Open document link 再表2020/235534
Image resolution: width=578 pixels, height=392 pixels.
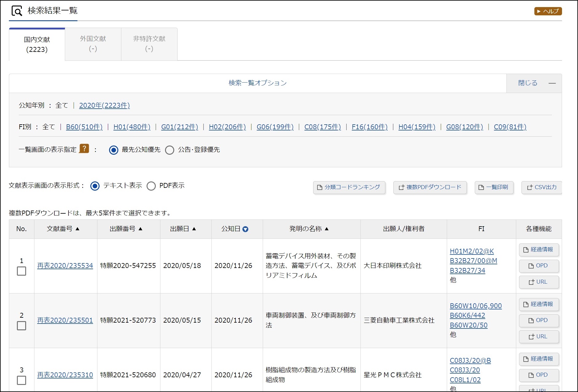(x=65, y=266)
